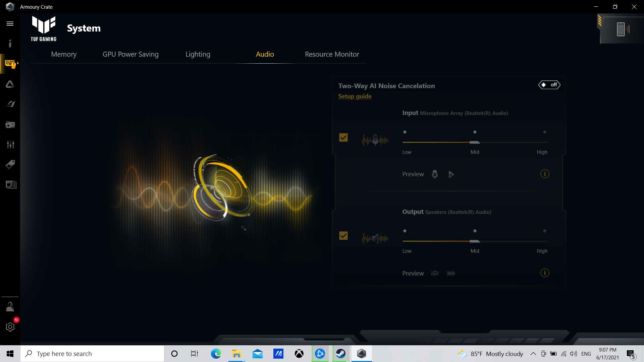The height and width of the screenshot is (362, 644).
Task: Toggle Two-Way AI Noise Cancelation switch
Action: [x=549, y=85]
